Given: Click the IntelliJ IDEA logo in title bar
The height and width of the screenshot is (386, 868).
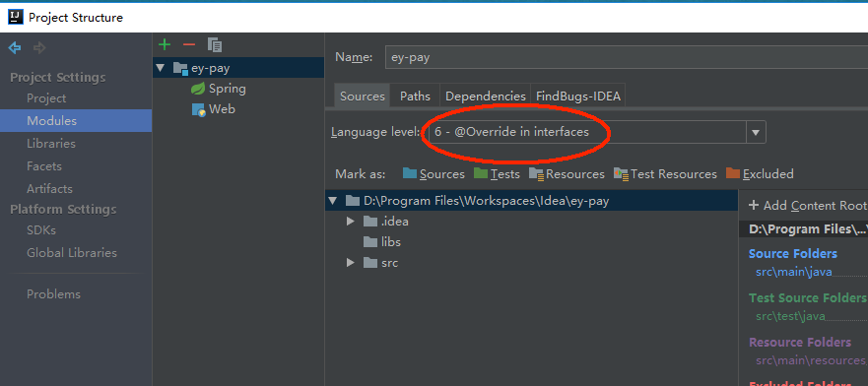Looking at the screenshot, I should 16,17.
